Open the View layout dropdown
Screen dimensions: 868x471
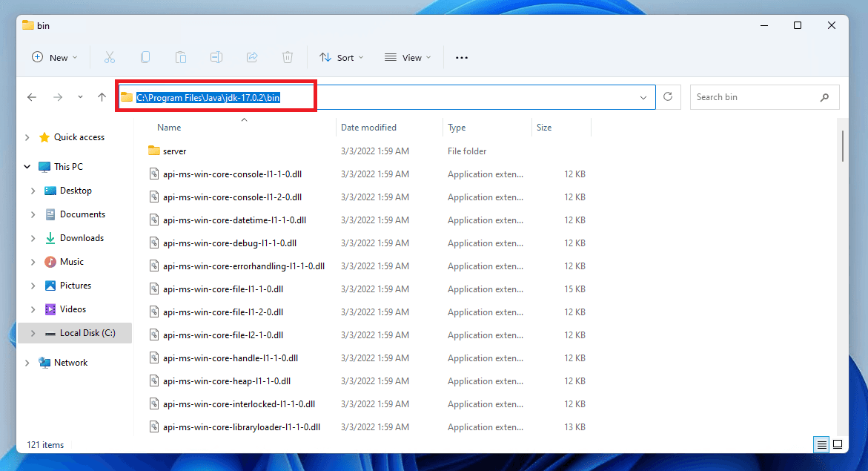tap(408, 58)
